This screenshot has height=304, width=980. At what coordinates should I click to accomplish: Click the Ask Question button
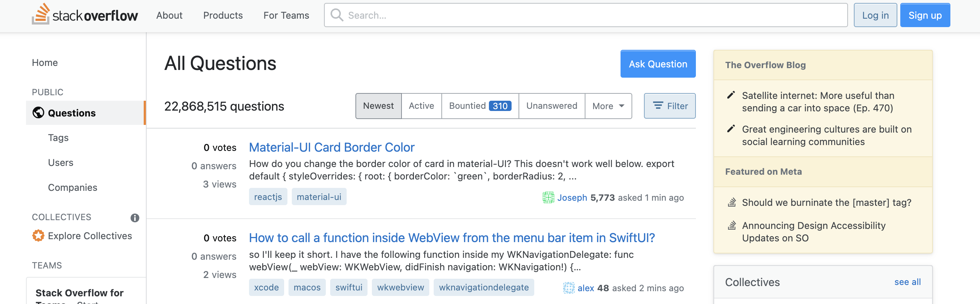click(x=658, y=64)
